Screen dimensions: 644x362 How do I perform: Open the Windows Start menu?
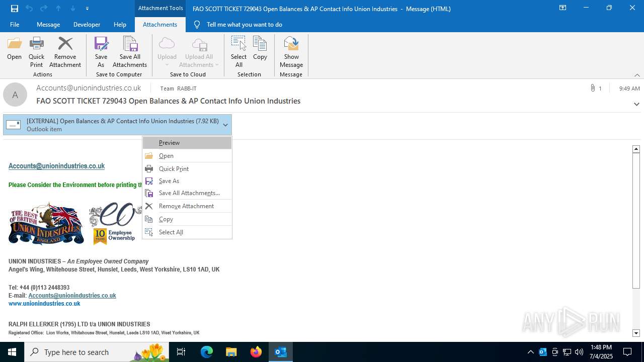point(12,352)
